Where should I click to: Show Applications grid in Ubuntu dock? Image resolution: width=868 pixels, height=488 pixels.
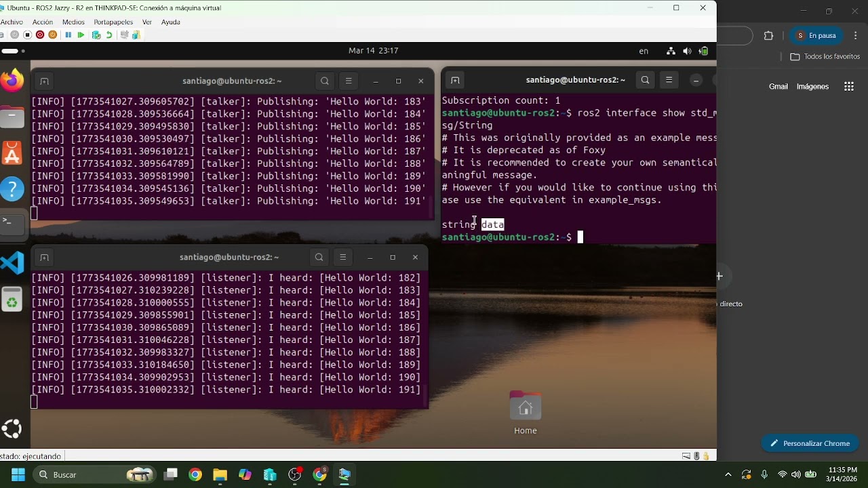tap(12, 428)
